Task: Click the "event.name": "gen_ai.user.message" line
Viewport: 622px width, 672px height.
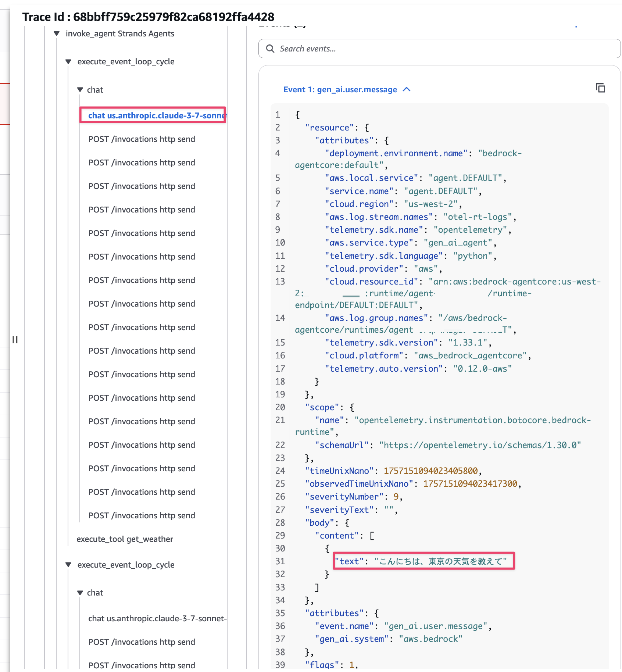Action: [403, 626]
